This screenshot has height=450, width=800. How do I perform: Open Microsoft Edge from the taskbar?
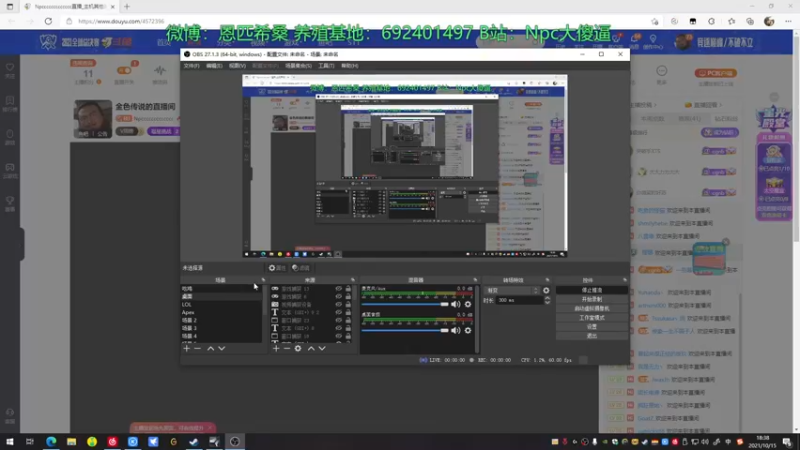[51, 442]
